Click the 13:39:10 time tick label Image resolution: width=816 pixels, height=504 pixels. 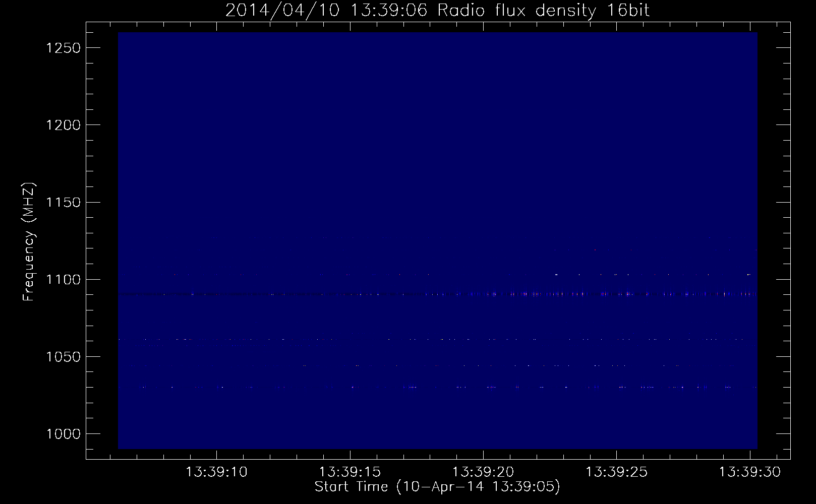point(217,472)
